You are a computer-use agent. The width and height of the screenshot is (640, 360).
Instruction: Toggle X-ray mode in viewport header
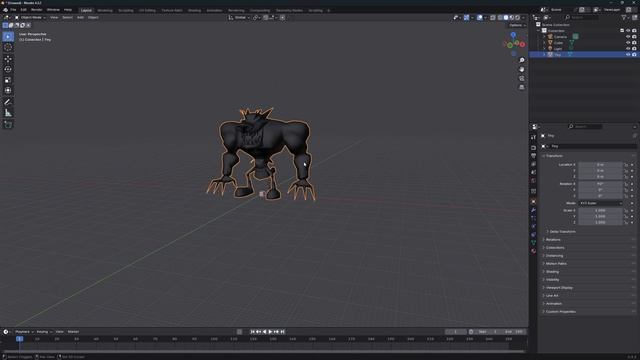coord(493,18)
